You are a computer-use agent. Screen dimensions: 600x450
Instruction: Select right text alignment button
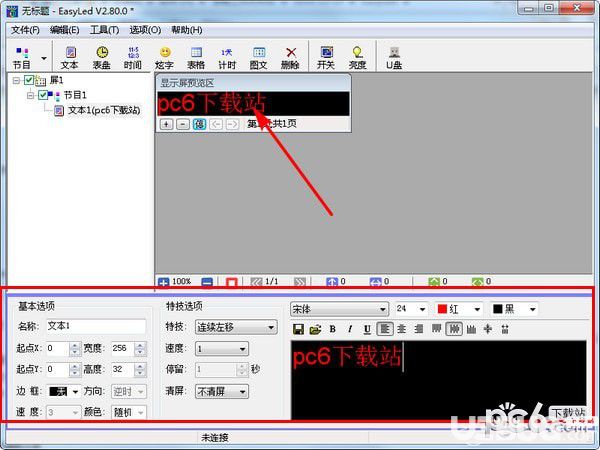click(419, 329)
